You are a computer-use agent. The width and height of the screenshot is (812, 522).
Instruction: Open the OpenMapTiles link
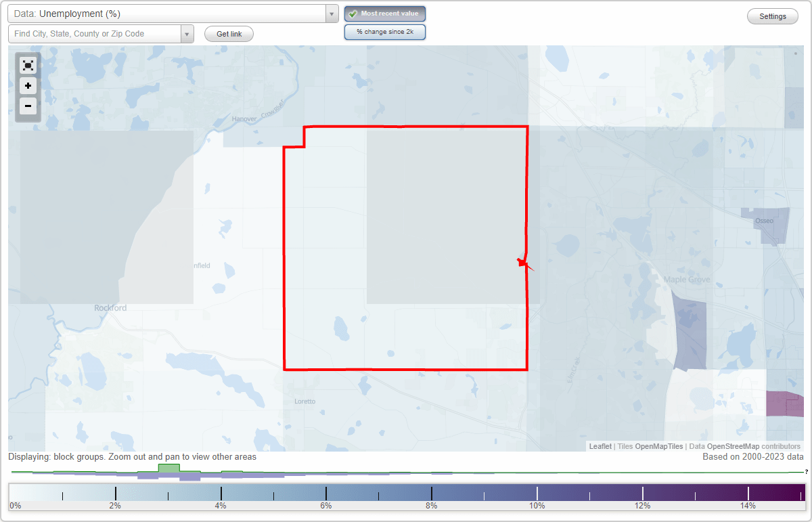pos(659,446)
